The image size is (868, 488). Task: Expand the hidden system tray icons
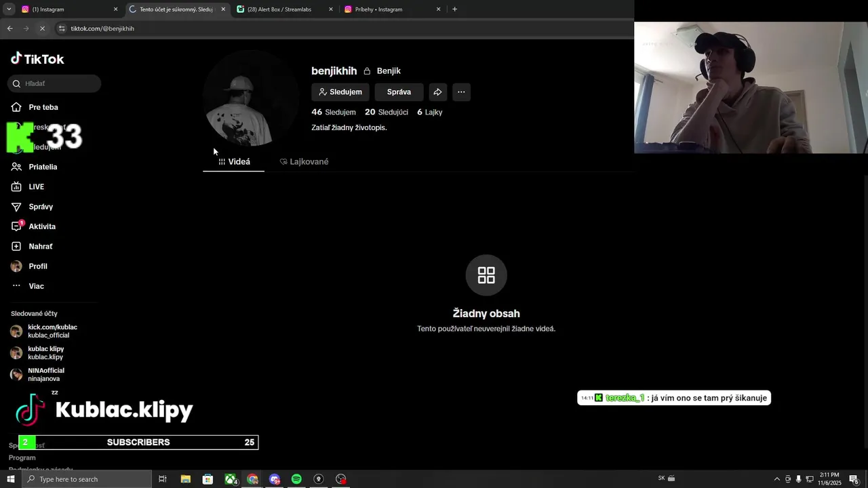pos(777,479)
